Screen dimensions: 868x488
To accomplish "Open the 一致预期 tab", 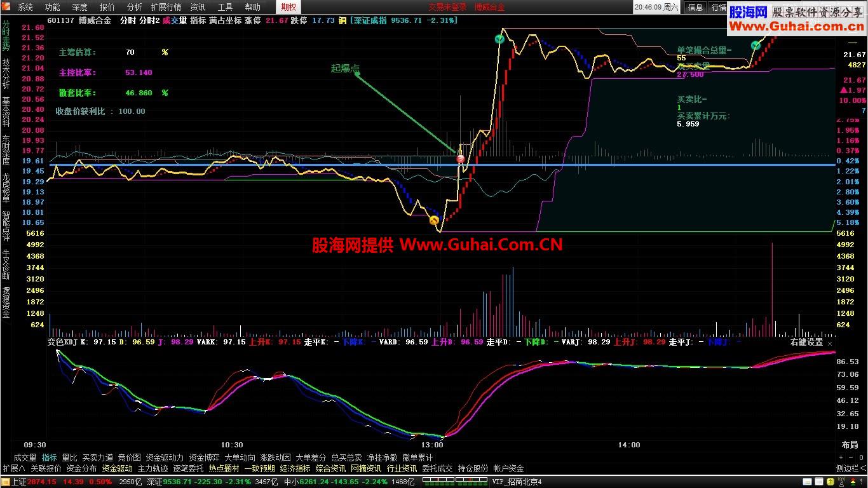I will coord(259,468).
